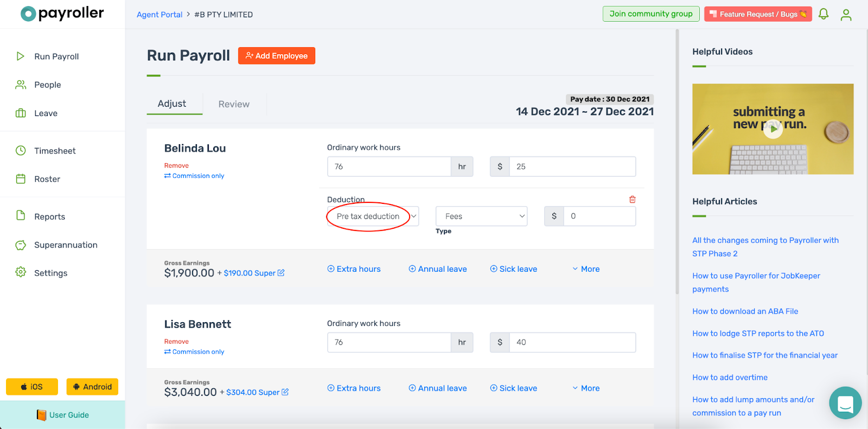Click Lisa Bennett's ordinary hours field
This screenshot has height=429, width=868.
click(389, 342)
